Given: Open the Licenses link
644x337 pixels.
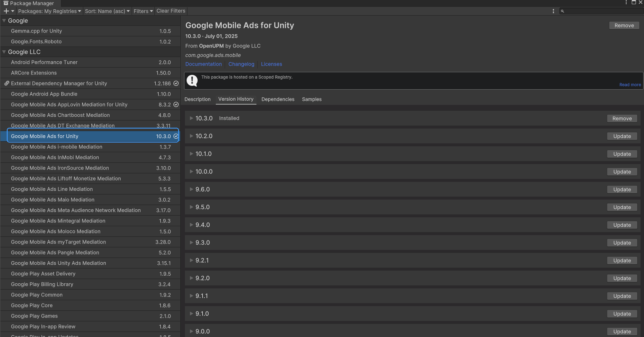Looking at the screenshot, I should point(271,64).
